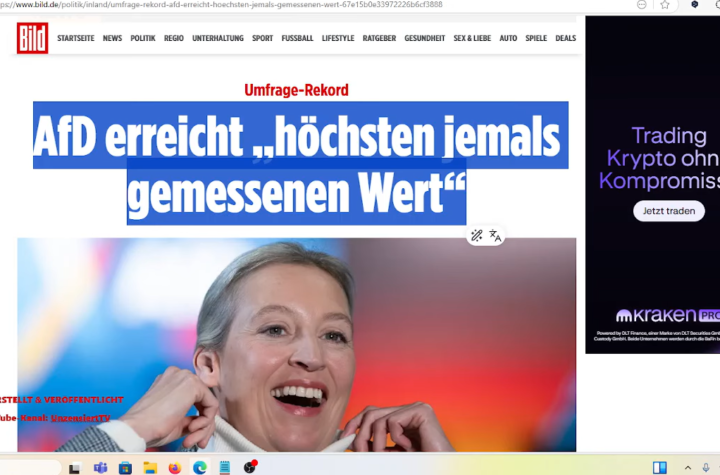
Task: Open the article photo of the laughing woman
Action: (x=297, y=345)
